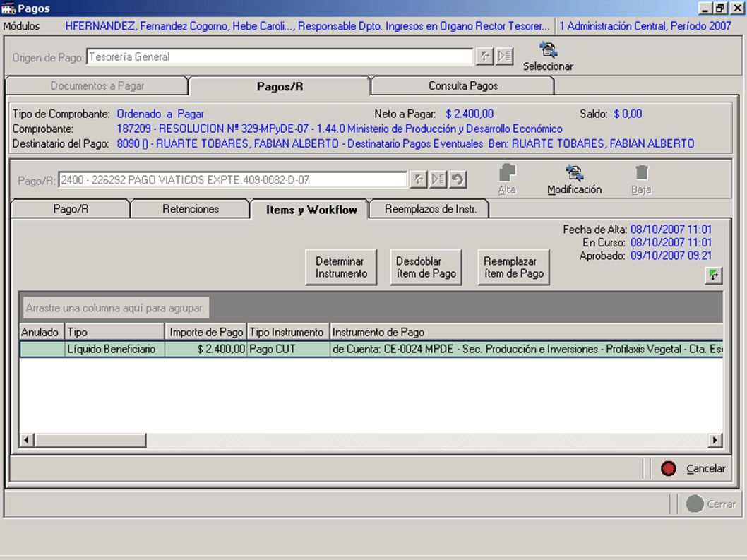Click the lookup arrow icon beside Tesorería General field
747x560 pixels.
click(484, 56)
